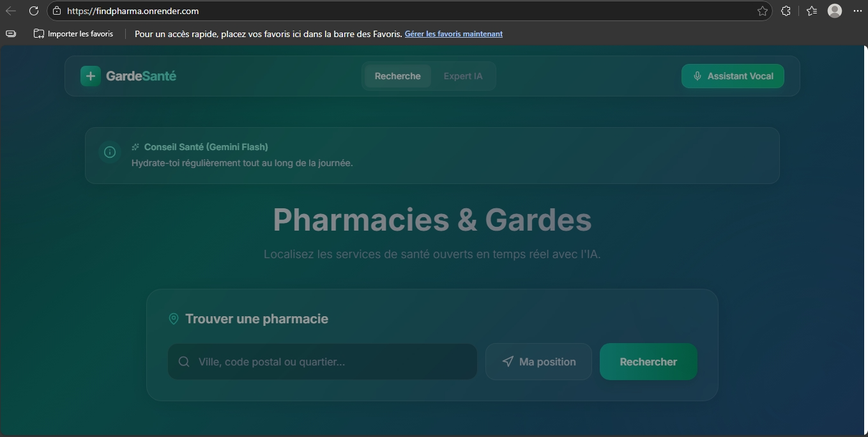Image resolution: width=868 pixels, height=437 pixels.
Task: Open Edge settings via the three-dot menu
Action: pos(858,11)
